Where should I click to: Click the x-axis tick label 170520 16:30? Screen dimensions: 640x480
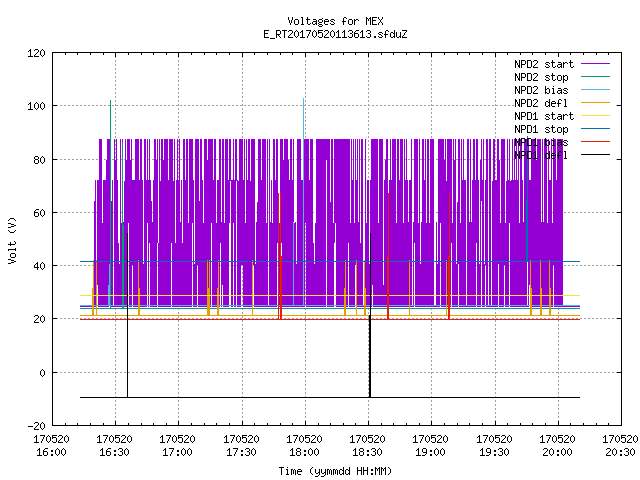pyautogui.click(x=115, y=446)
